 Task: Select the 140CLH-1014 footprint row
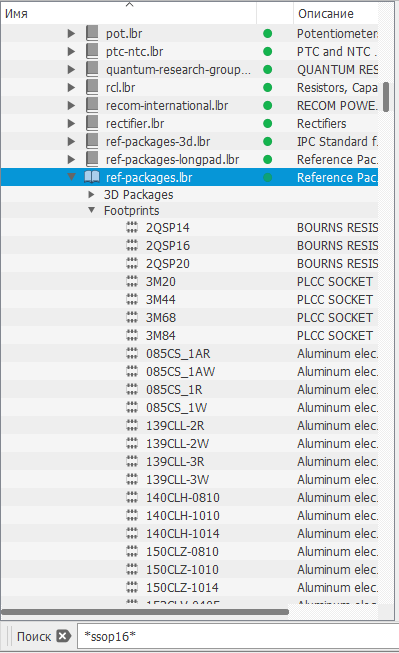coord(190,533)
